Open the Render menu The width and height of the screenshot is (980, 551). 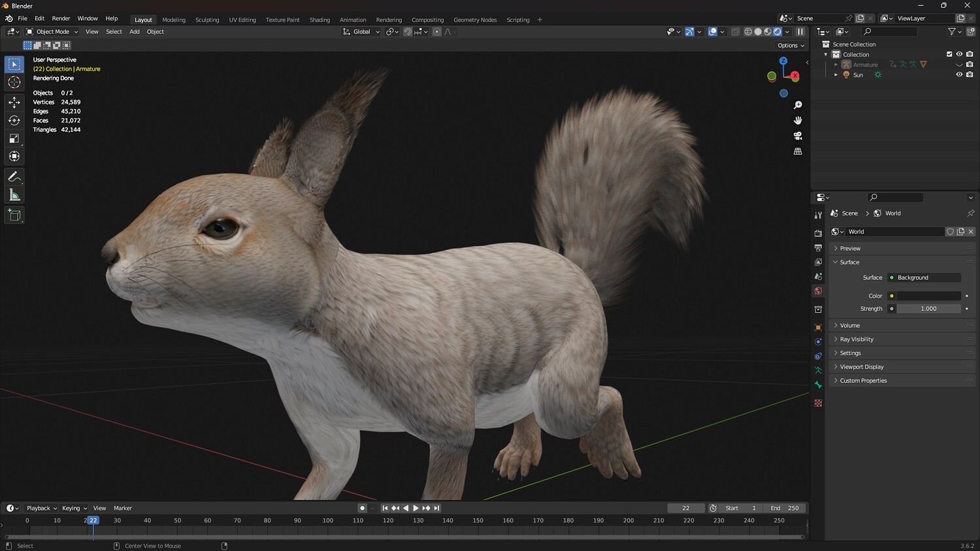[61, 18]
